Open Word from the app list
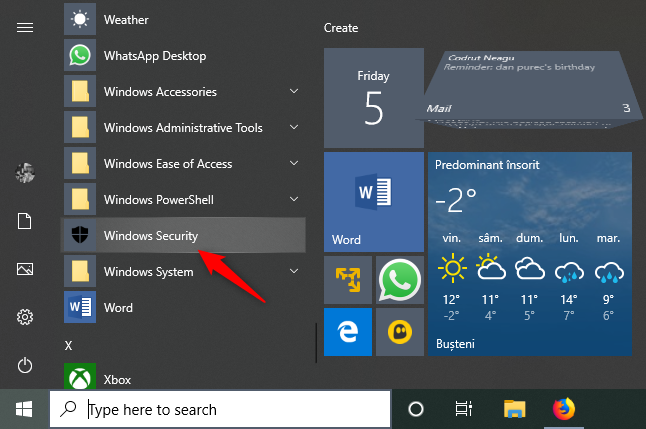 point(184,307)
